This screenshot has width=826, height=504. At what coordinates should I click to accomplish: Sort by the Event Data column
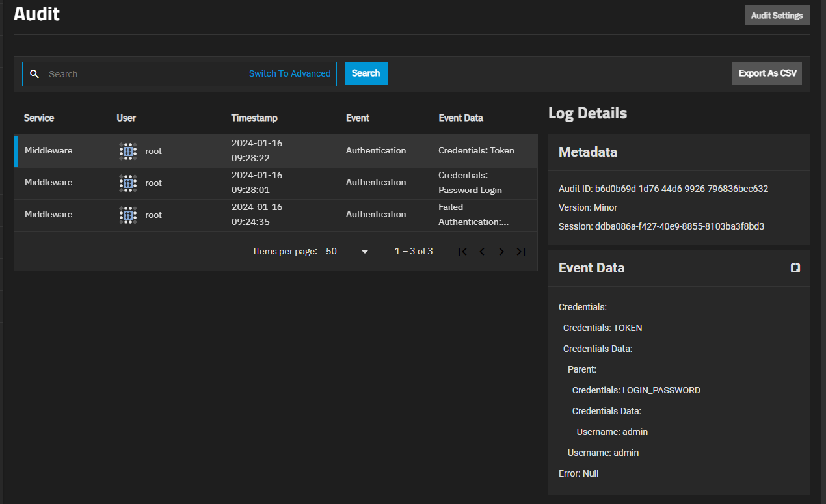tap(460, 118)
